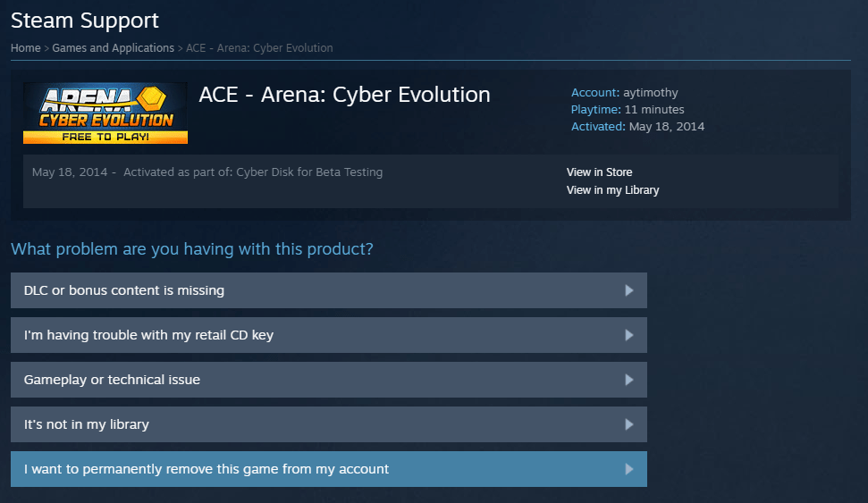Click the Home breadcrumb link
Screen dimensions: 868x503
click(x=25, y=48)
